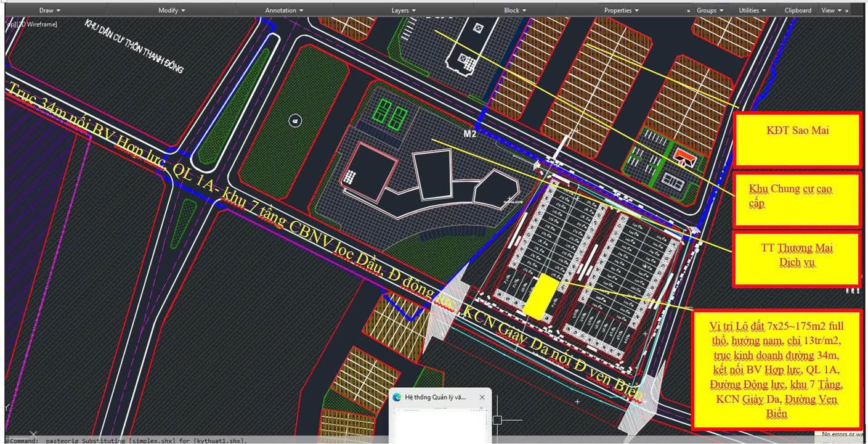Screen dimensions: 868x444
Task: Expand the Modify panel dropdown
Action: pyautogui.click(x=172, y=10)
